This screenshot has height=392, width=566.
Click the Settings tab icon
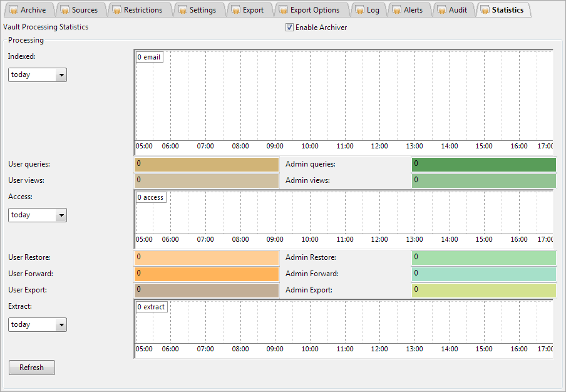point(183,10)
